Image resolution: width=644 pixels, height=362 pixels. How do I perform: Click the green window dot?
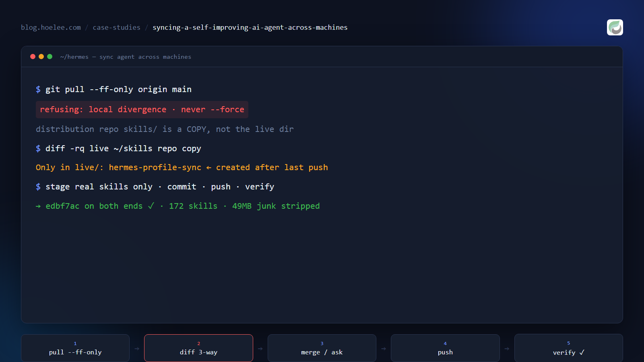click(x=50, y=57)
